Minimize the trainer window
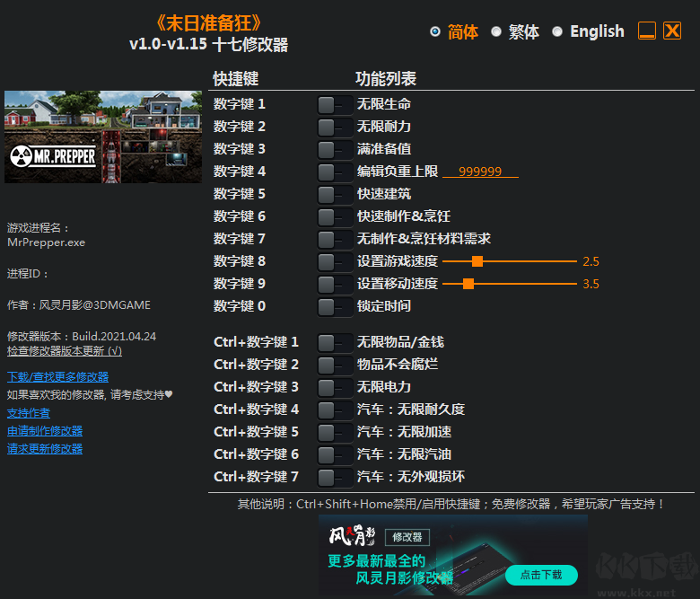The image size is (700, 599). tap(646, 31)
